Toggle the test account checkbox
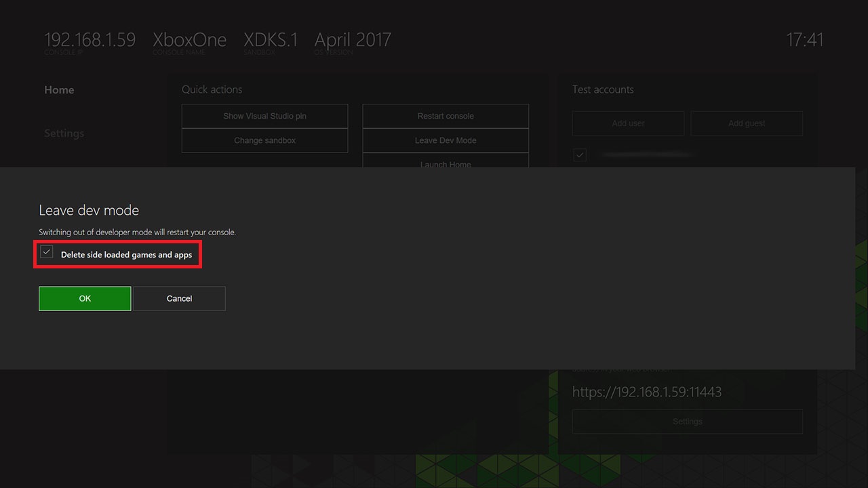Screen dimensions: 868x488 [580, 155]
